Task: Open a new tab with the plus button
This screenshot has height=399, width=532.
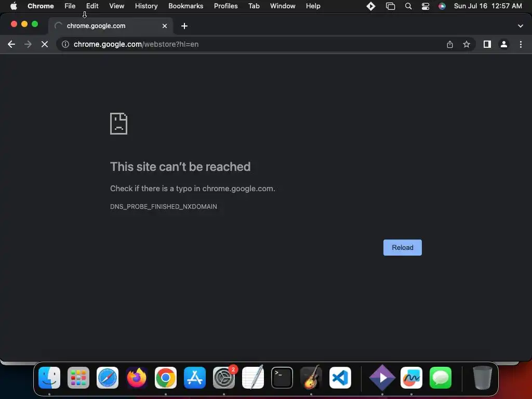Action: [x=184, y=26]
